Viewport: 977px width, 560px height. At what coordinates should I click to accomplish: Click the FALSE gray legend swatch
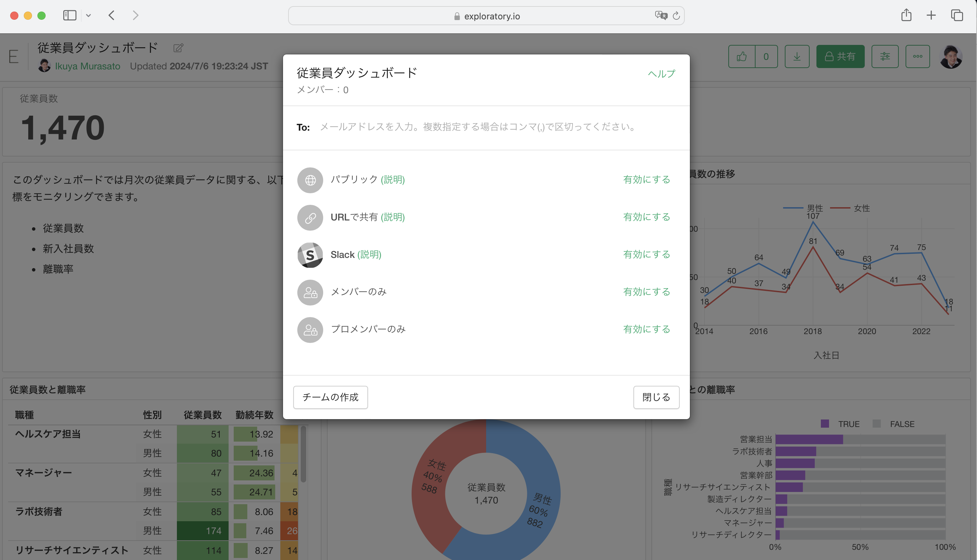coord(877,424)
